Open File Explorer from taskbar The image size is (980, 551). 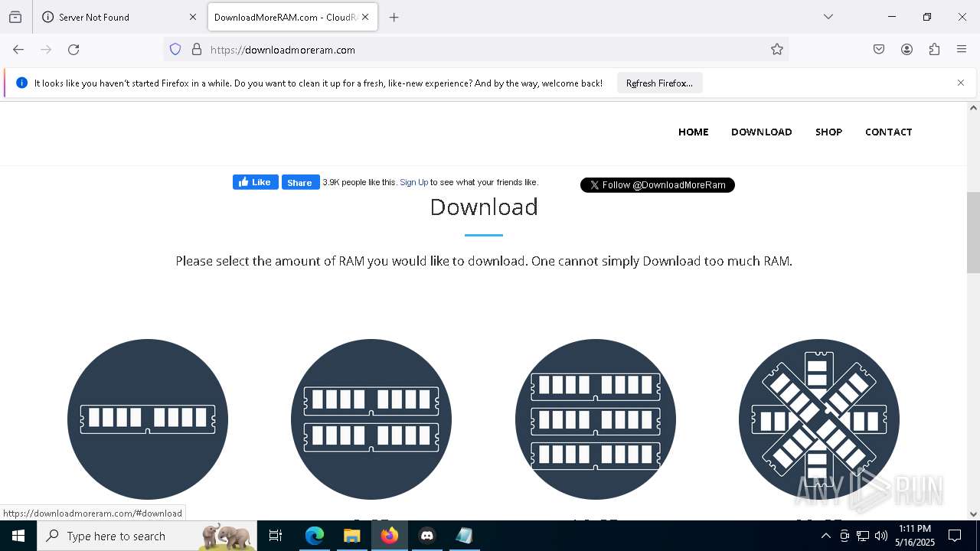pyautogui.click(x=352, y=536)
